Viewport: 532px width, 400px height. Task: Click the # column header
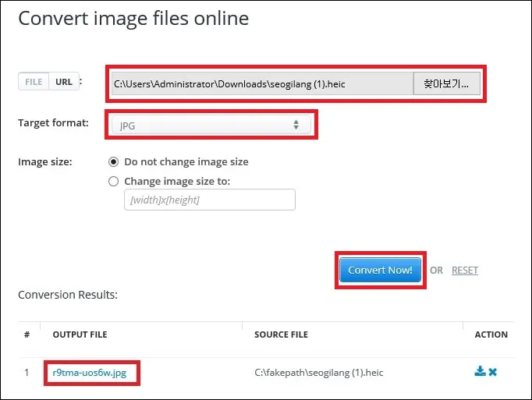point(27,335)
